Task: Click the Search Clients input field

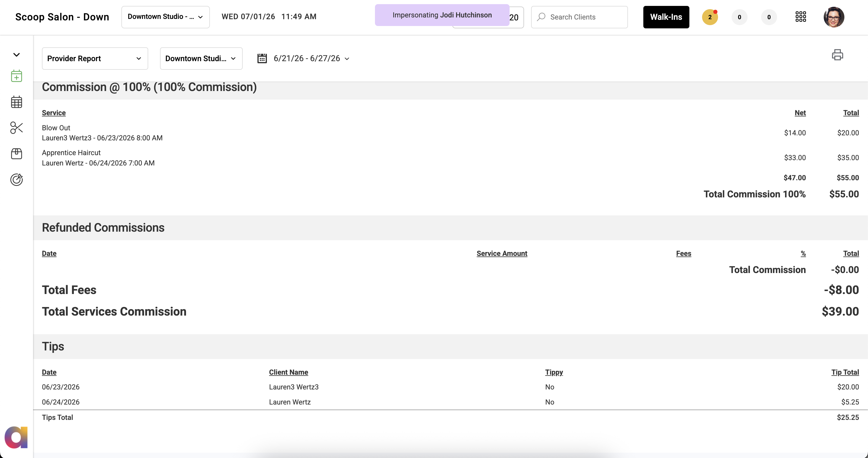Action: click(579, 17)
